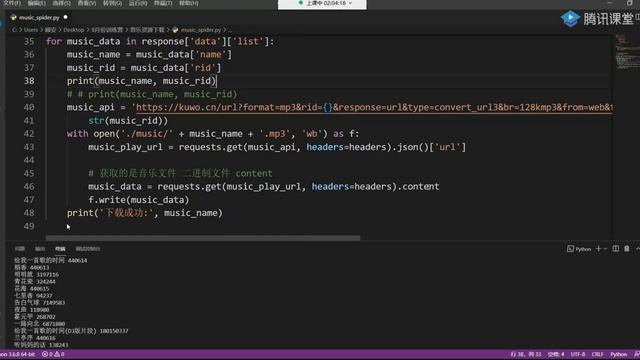The image size is (640, 360).
Task: Click the line 38 column position status
Action: (526, 354)
